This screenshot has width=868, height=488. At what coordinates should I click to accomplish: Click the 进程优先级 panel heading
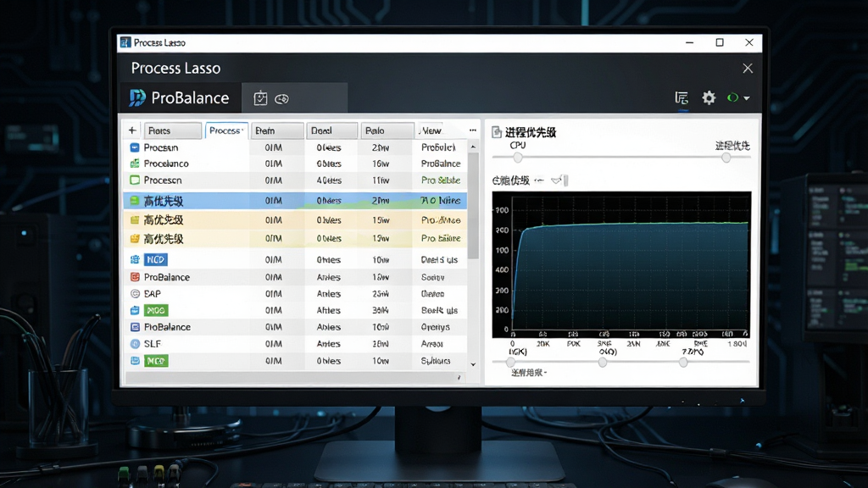point(531,132)
